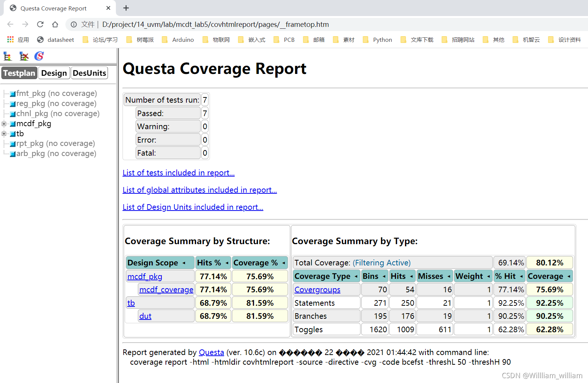Sort by Design Scope column arrow
Screen dimensions: 588x383
click(x=184, y=263)
